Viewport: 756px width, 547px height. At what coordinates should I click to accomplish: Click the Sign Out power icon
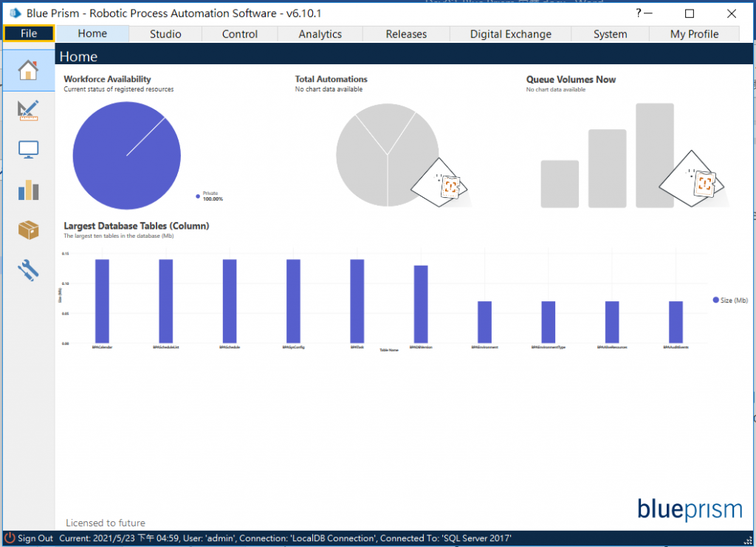coord(10,537)
